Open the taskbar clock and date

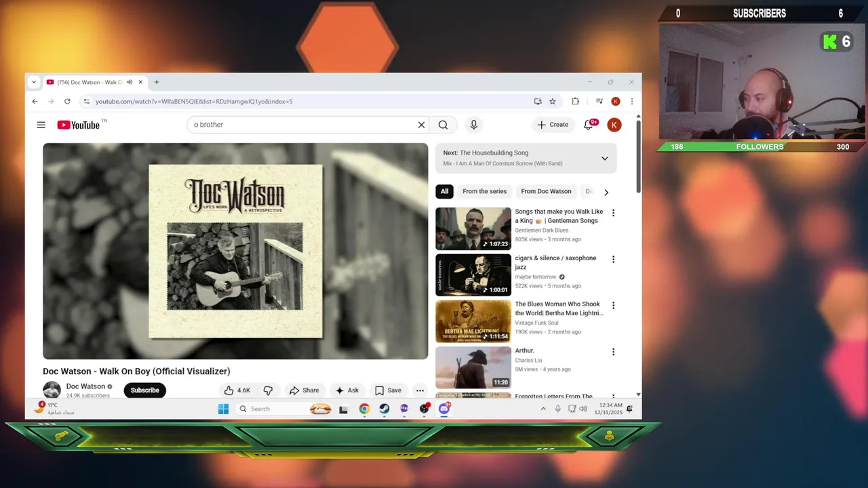point(608,409)
